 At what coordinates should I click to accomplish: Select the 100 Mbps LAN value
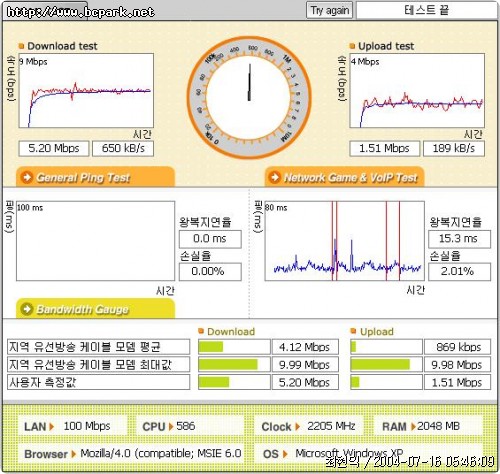[x=87, y=426]
